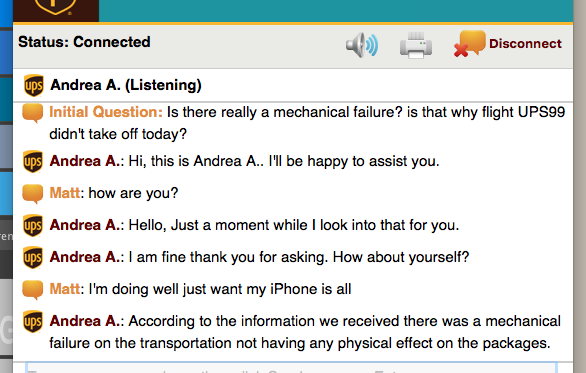Click the orange bubble beside the iPhone message
The image size is (586, 373).
pyautogui.click(x=33, y=290)
